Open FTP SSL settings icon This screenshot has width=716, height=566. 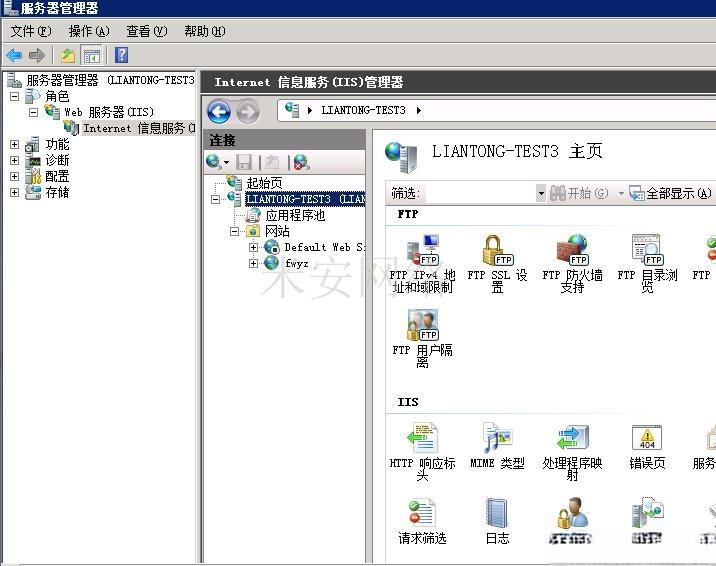pos(497,263)
